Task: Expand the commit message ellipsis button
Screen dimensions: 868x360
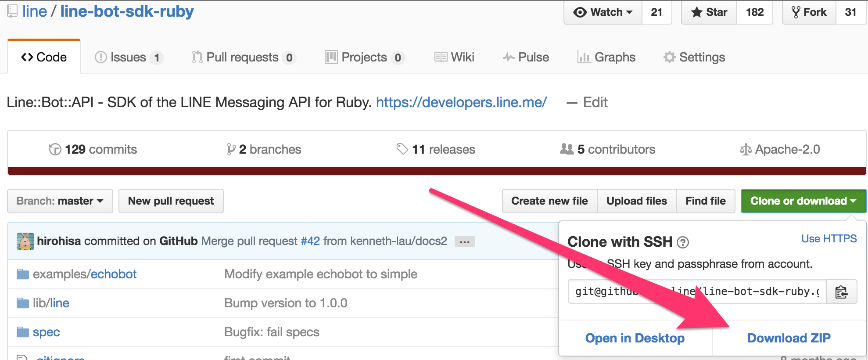Action: click(464, 242)
